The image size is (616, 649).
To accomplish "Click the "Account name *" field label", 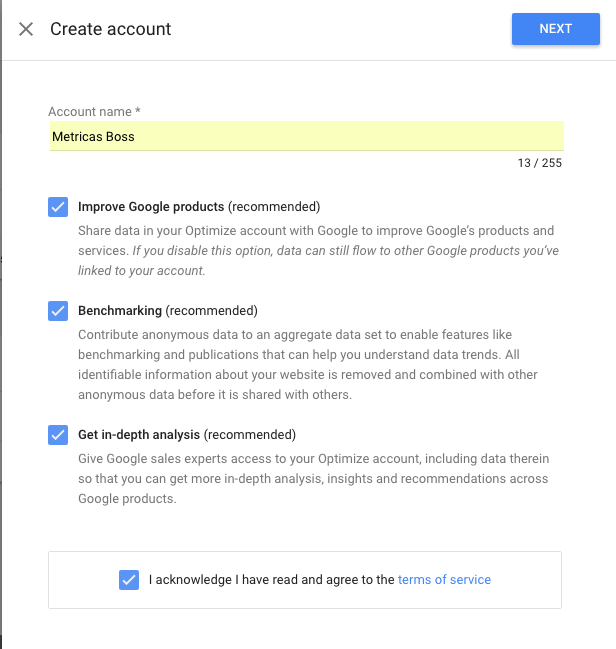I will [95, 111].
